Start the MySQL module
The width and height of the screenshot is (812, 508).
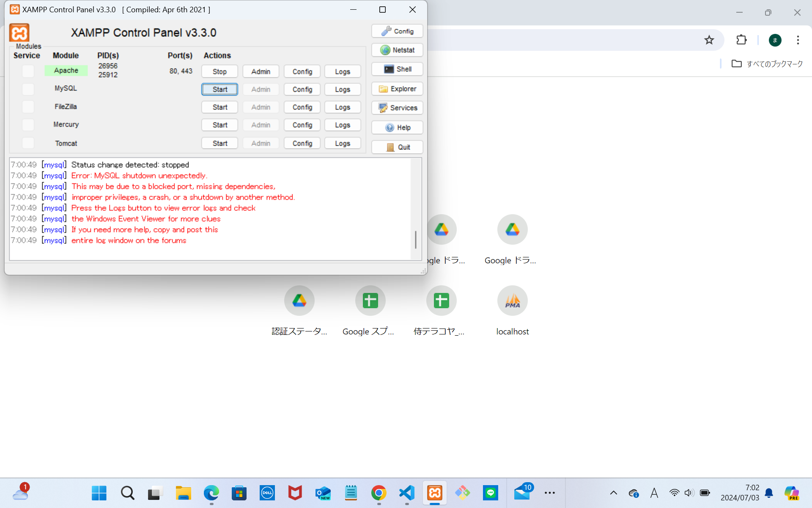(x=219, y=89)
